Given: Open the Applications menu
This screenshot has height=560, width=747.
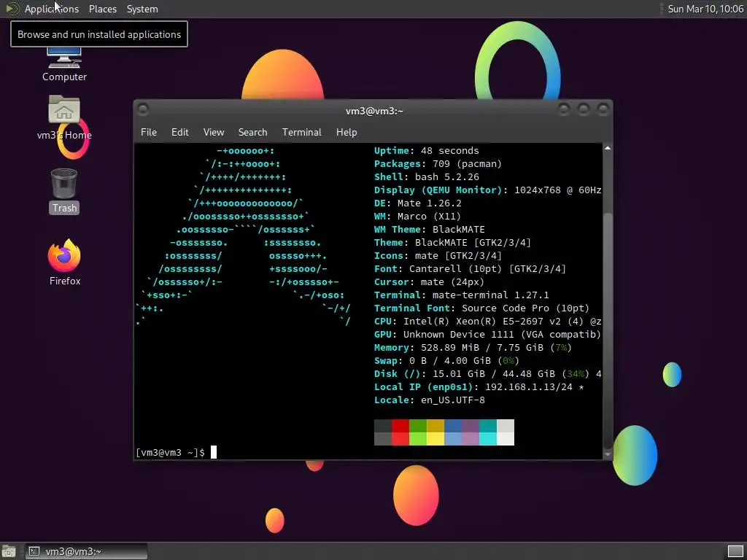Looking at the screenshot, I should 52,9.
